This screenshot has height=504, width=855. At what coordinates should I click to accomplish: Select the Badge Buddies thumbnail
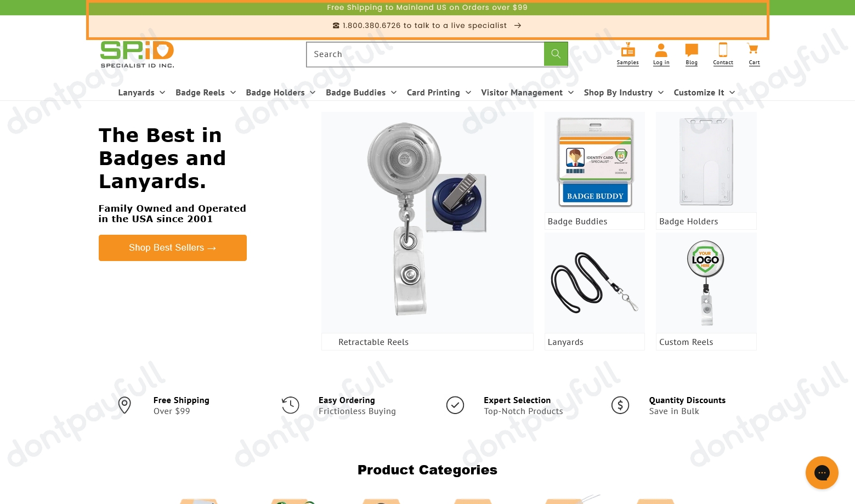(594, 162)
